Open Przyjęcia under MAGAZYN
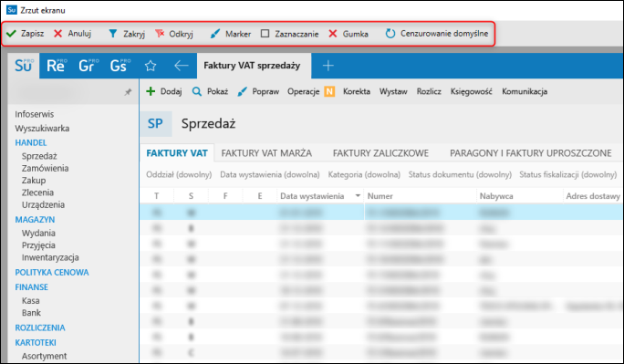 pyautogui.click(x=38, y=245)
